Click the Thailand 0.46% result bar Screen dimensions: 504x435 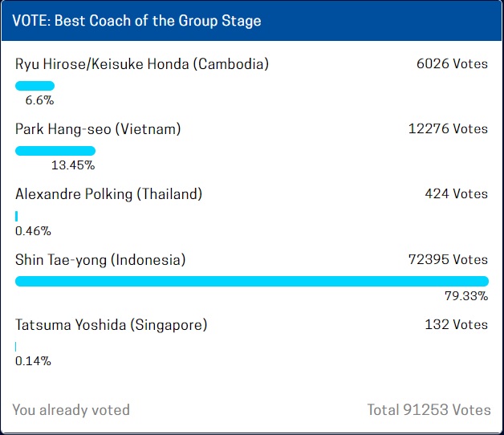(16, 216)
